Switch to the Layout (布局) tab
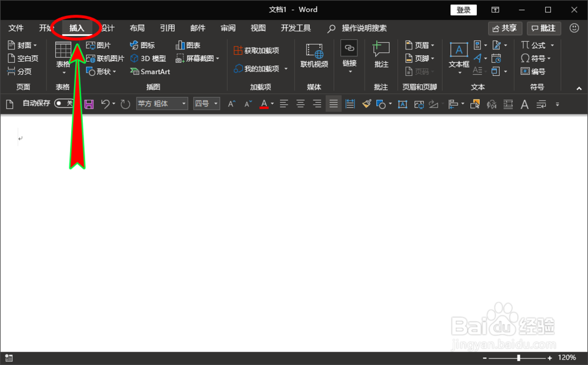588x365 pixels. pos(137,28)
